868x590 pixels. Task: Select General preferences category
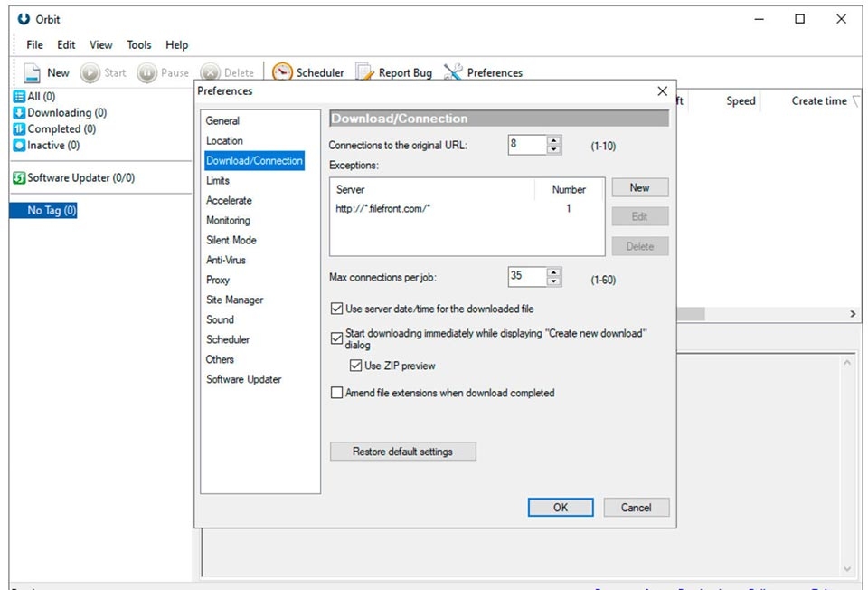coord(222,120)
